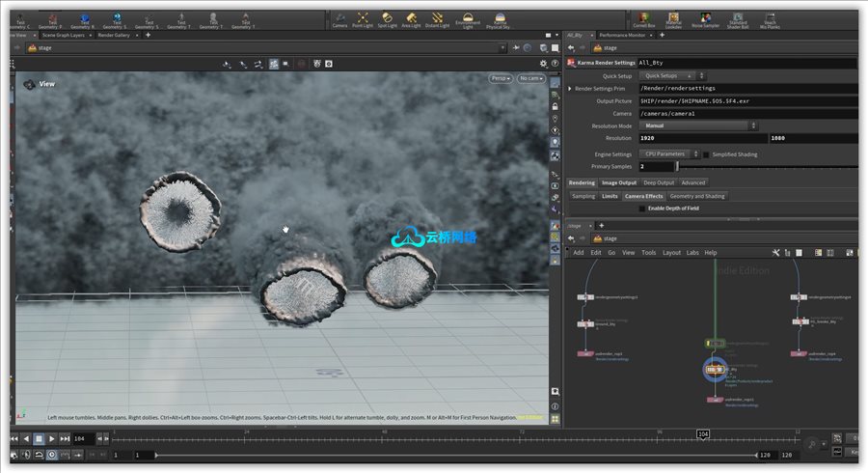Select the Spot Light shelf tool
868x473 pixels.
[388, 18]
